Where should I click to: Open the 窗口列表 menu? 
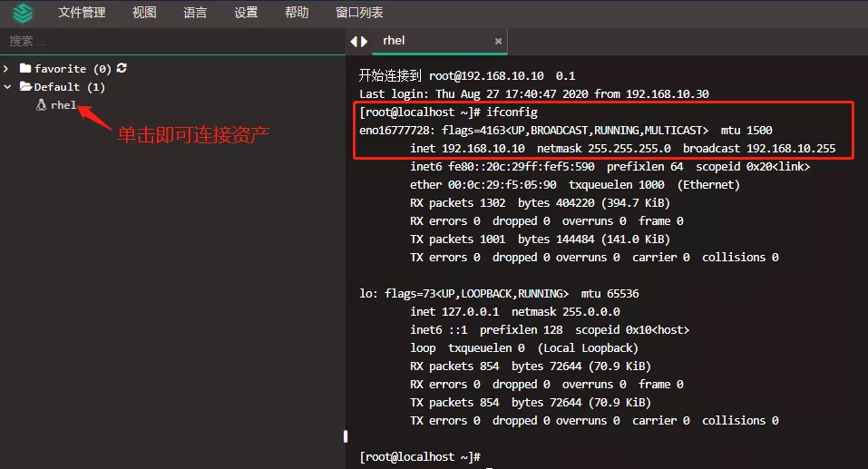[359, 13]
